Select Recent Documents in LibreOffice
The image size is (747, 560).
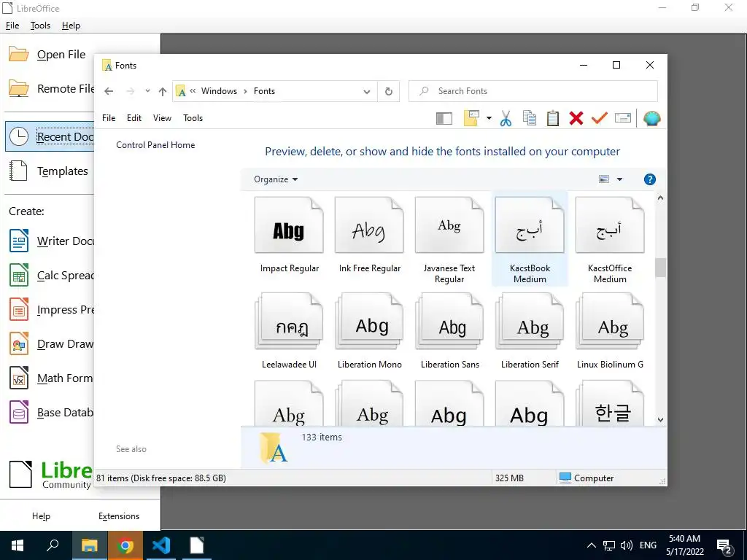click(x=50, y=136)
